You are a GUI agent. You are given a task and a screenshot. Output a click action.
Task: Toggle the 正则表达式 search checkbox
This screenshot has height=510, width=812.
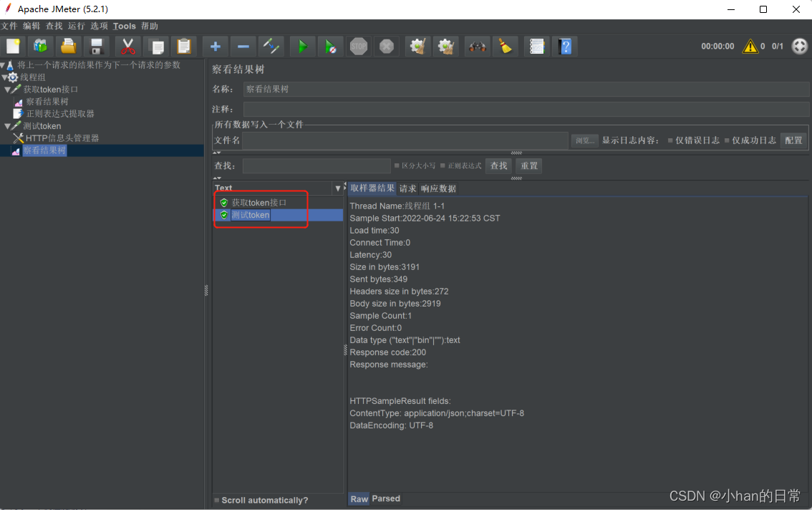pos(443,166)
